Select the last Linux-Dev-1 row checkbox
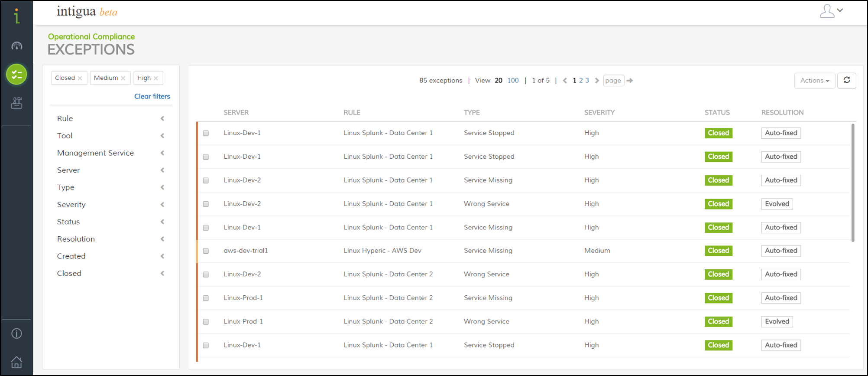The width and height of the screenshot is (868, 376). pyautogui.click(x=206, y=346)
